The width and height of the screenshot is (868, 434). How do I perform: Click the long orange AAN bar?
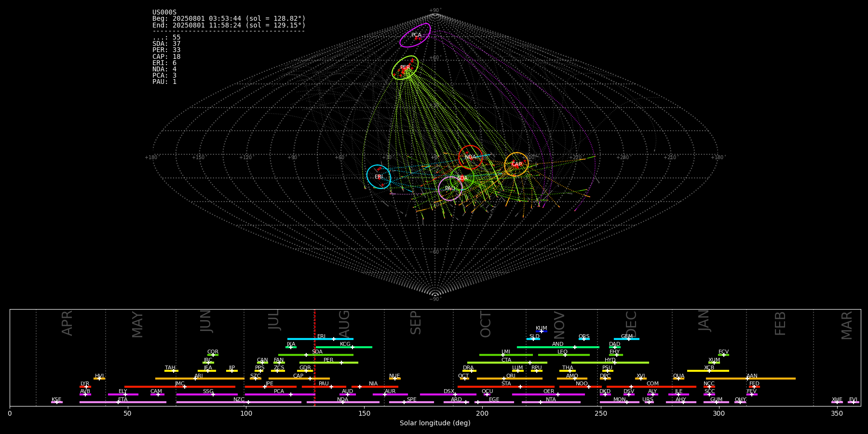pos(751,379)
